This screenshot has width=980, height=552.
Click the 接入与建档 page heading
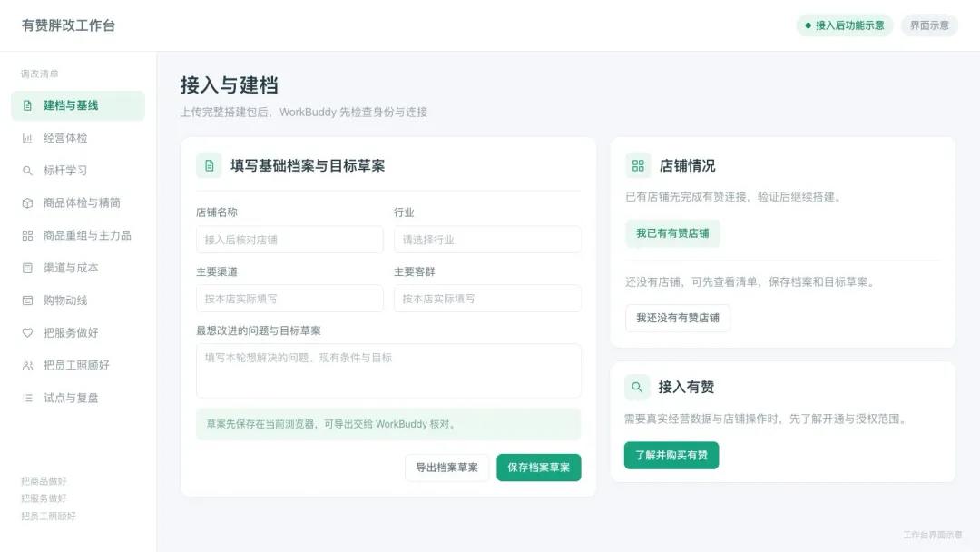point(230,85)
